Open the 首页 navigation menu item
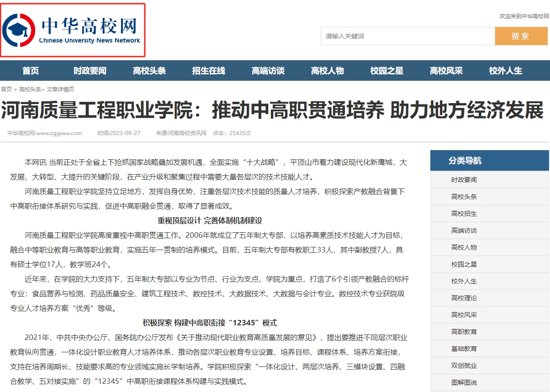The width and height of the screenshot is (550, 392). coord(31,71)
